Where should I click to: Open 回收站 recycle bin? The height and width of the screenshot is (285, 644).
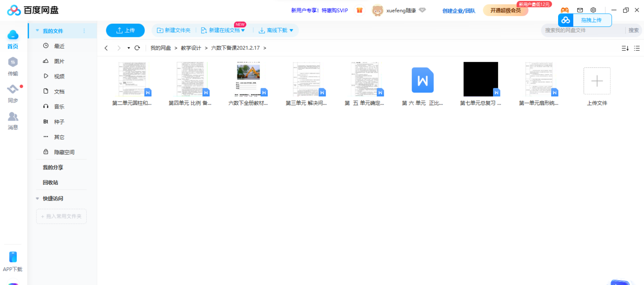pos(51,182)
